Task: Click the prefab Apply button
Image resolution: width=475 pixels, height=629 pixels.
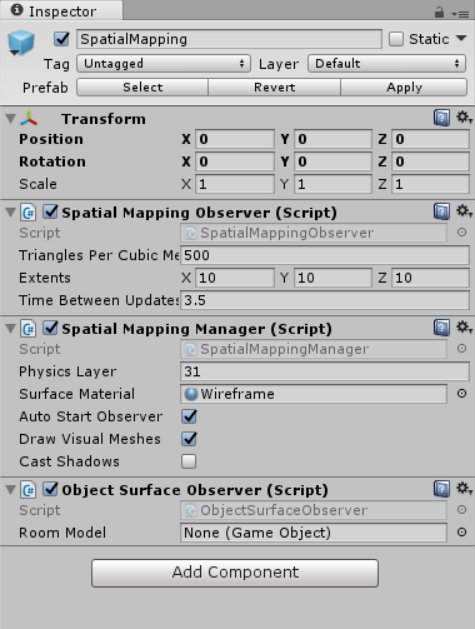Action: (x=404, y=87)
